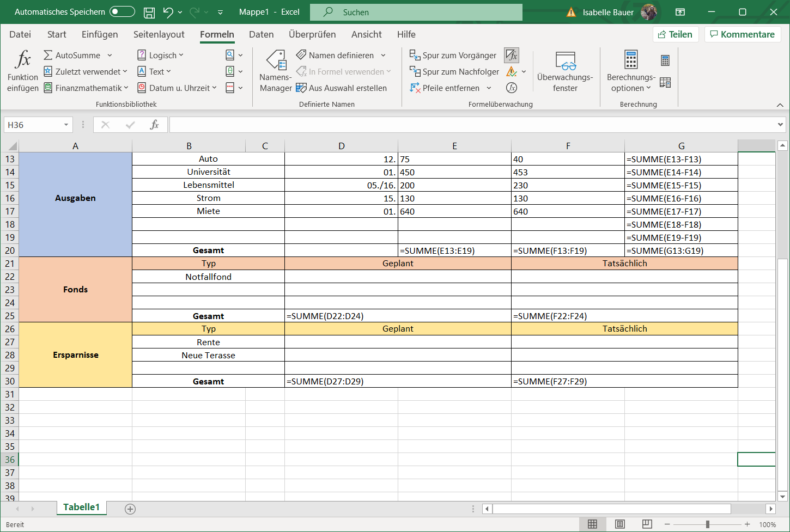Click the Funktion einfügen fx icon
This screenshot has height=532, width=790.
[23, 60]
